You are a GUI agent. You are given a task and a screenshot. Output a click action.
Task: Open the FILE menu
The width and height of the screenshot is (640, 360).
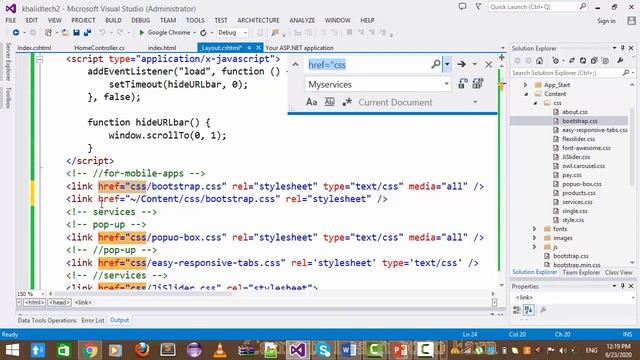[x=11, y=20]
